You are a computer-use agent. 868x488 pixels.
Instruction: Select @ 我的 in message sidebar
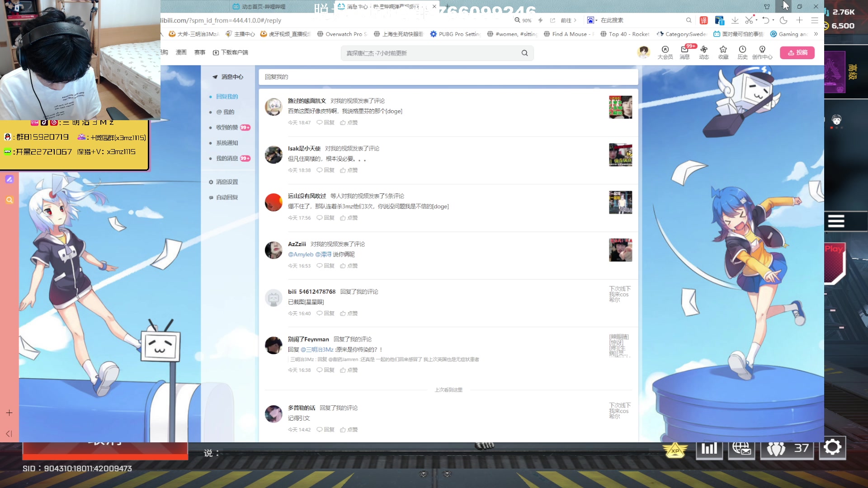click(225, 112)
